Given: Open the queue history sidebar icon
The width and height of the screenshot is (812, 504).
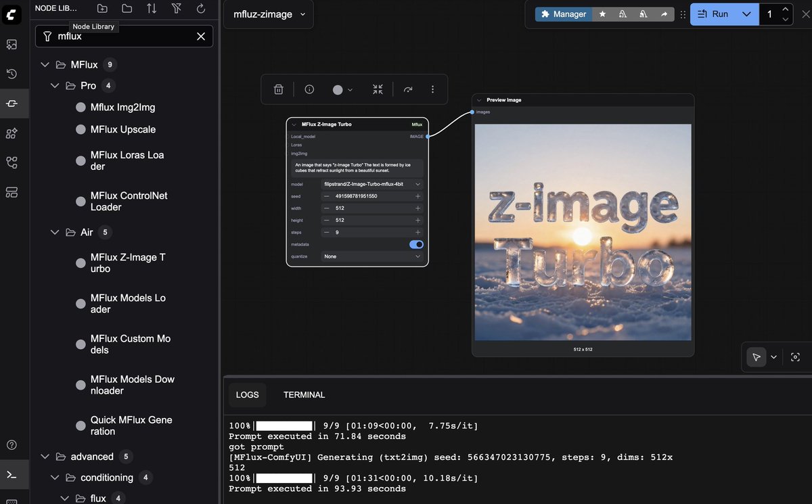Looking at the screenshot, I should pyautogui.click(x=12, y=74).
